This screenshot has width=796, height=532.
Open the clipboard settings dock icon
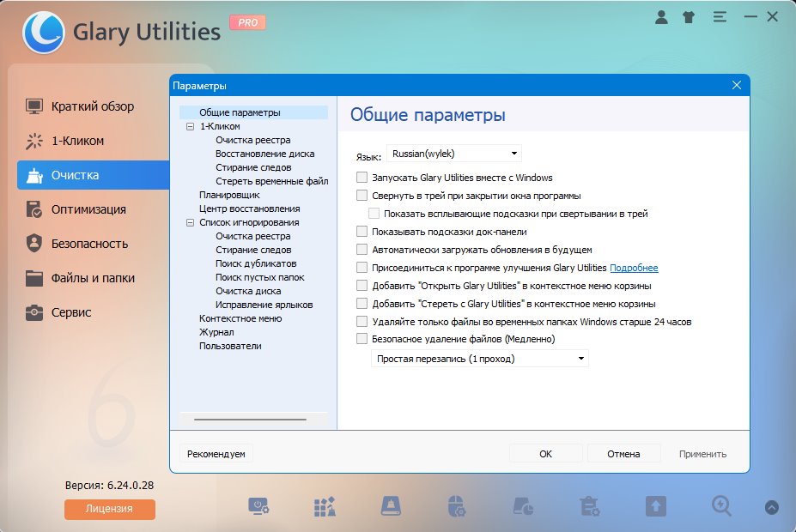click(589, 506)
